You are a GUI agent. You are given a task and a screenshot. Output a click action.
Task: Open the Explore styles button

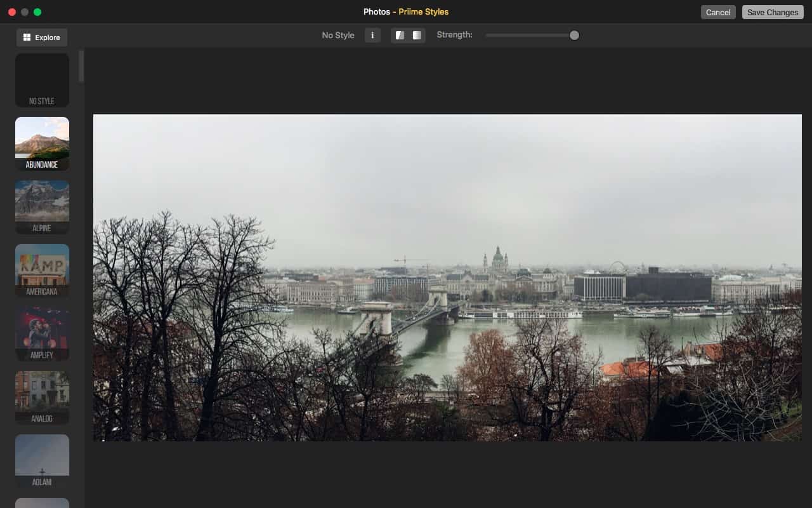pos(42,37)
